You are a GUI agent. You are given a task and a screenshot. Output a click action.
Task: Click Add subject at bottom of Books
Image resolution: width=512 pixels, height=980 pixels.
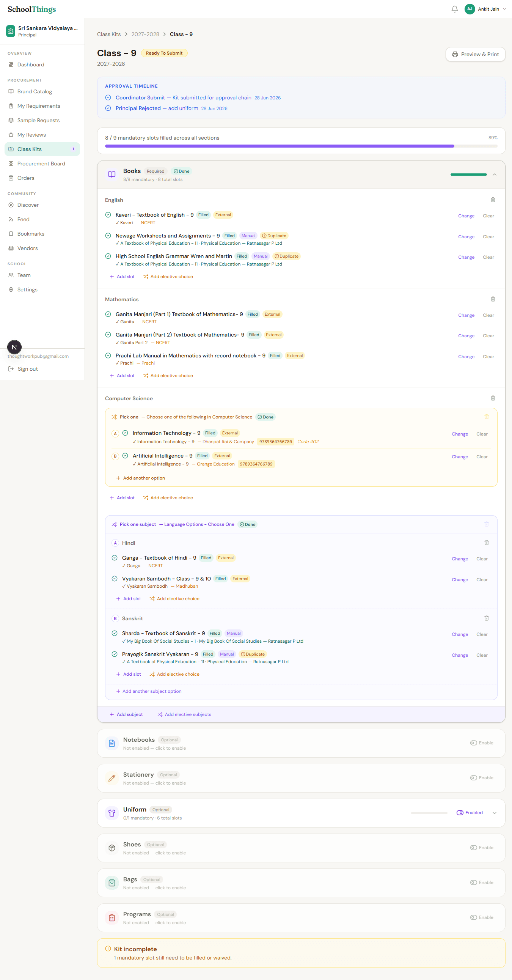tap(126, 714)
